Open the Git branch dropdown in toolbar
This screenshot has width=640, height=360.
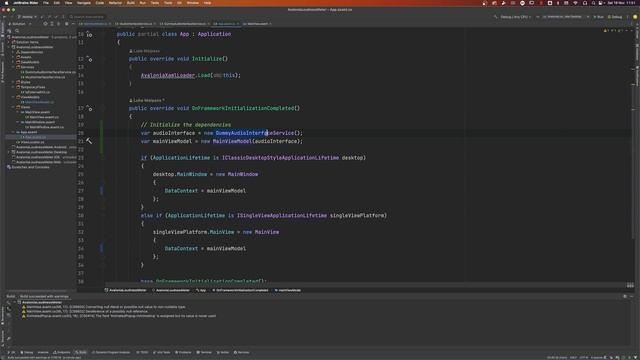tap(27, 17)
